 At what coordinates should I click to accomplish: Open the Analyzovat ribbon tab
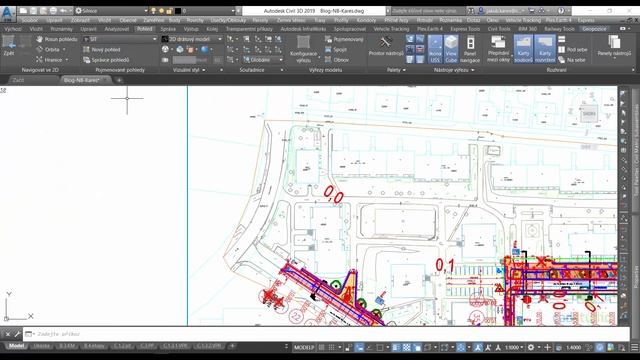click(116, 29)
